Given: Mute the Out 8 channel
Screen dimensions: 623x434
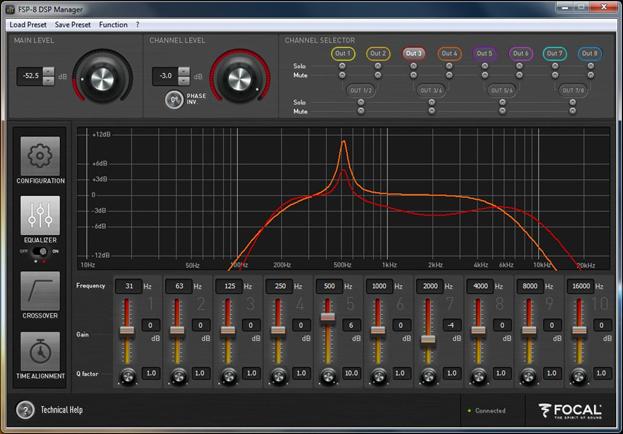Looking at the screenshot, I should point(589,74).
